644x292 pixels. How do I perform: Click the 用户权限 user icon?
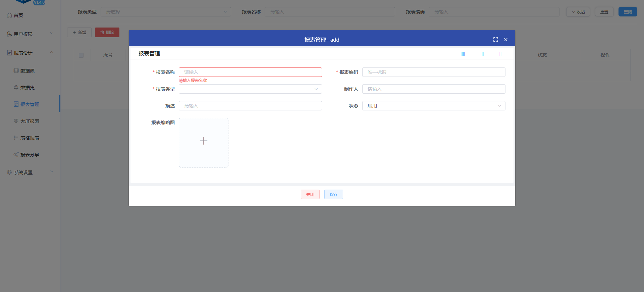pyautogui.click(x=9, y=34)
